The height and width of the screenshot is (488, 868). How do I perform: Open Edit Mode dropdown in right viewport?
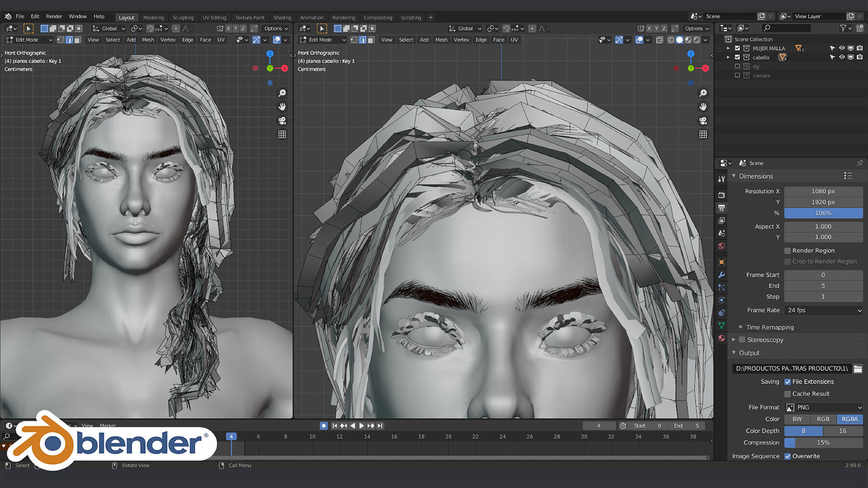[x=322, y=40]
